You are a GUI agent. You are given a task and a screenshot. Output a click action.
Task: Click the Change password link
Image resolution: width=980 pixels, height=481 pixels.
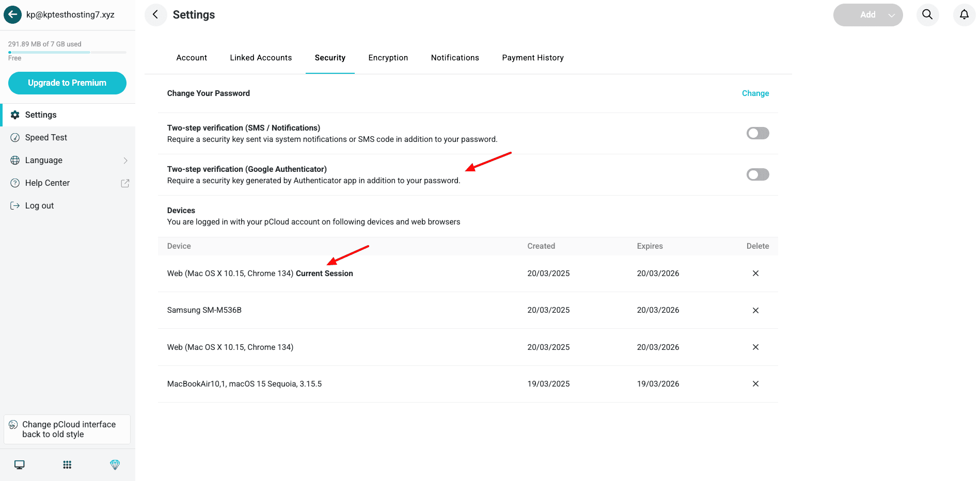click(x=755, y=93)
